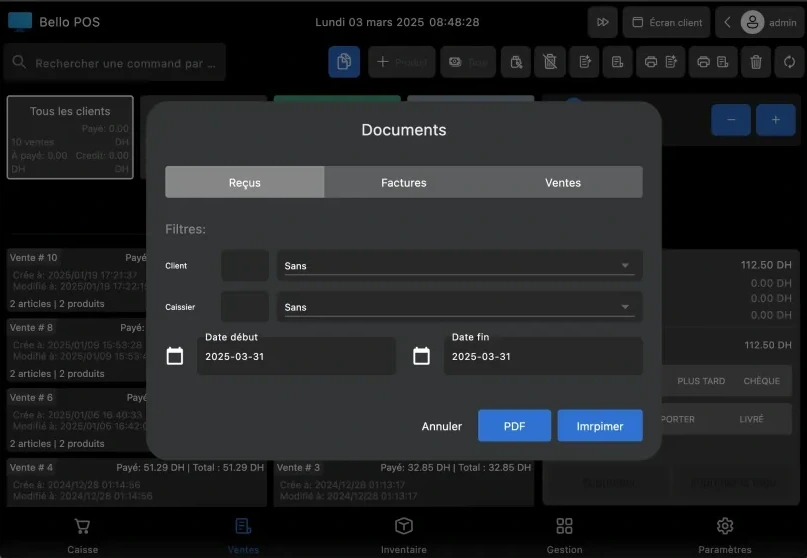
Task: Click the eye icon toolbar button
Action: click(x=468, y=62)
